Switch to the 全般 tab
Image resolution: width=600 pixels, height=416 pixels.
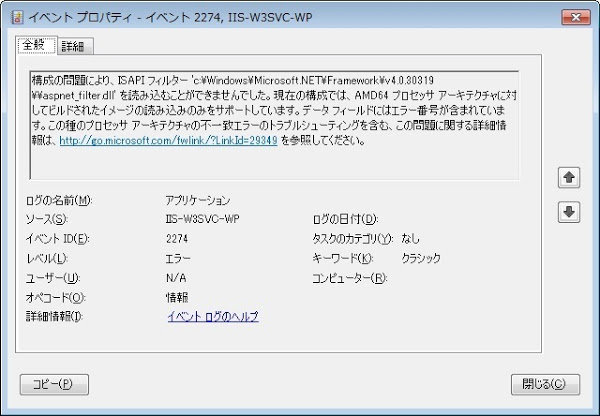click(36, 46)
